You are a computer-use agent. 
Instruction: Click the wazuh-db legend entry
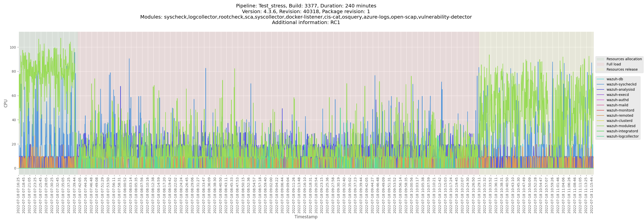click(615, 79)
